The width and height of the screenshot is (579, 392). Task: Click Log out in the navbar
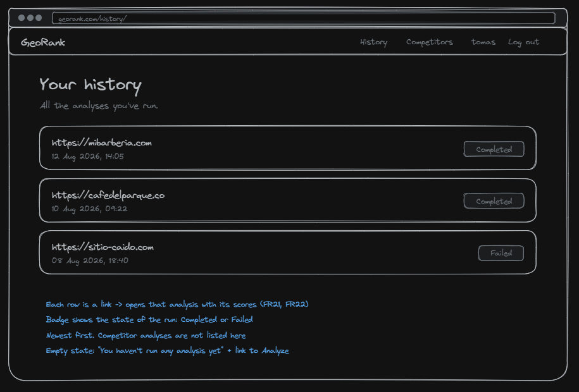pos(523,42)
